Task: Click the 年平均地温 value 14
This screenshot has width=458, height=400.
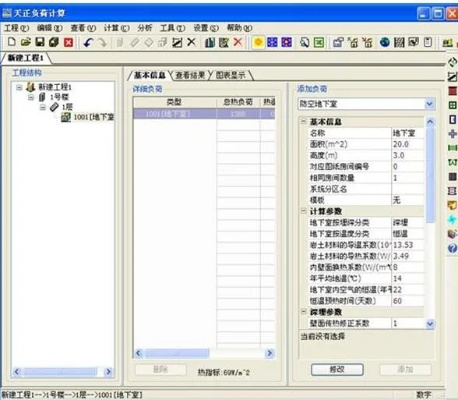Action: 407,279
